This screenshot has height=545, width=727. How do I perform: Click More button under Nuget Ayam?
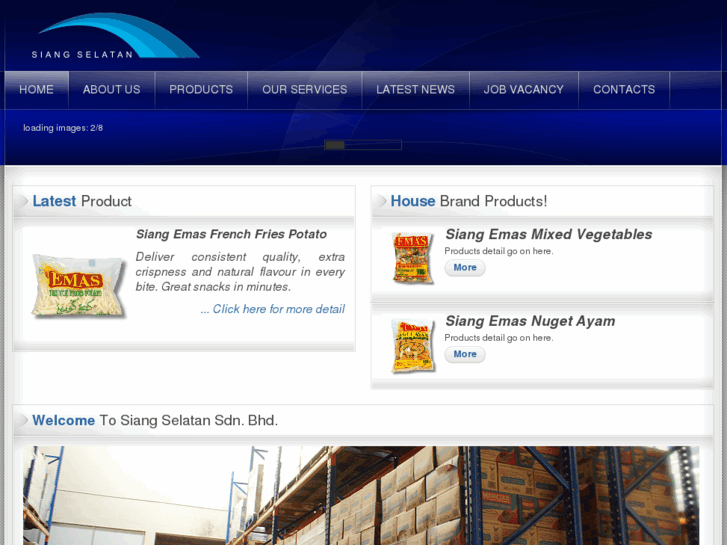(465, 354)
